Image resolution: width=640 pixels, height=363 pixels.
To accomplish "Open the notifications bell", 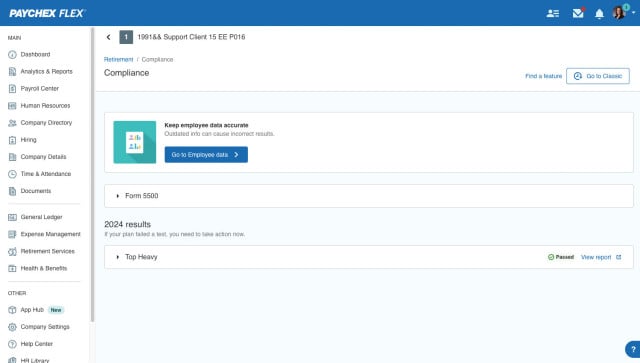I will pyautogui.click(x=599, y=14).
